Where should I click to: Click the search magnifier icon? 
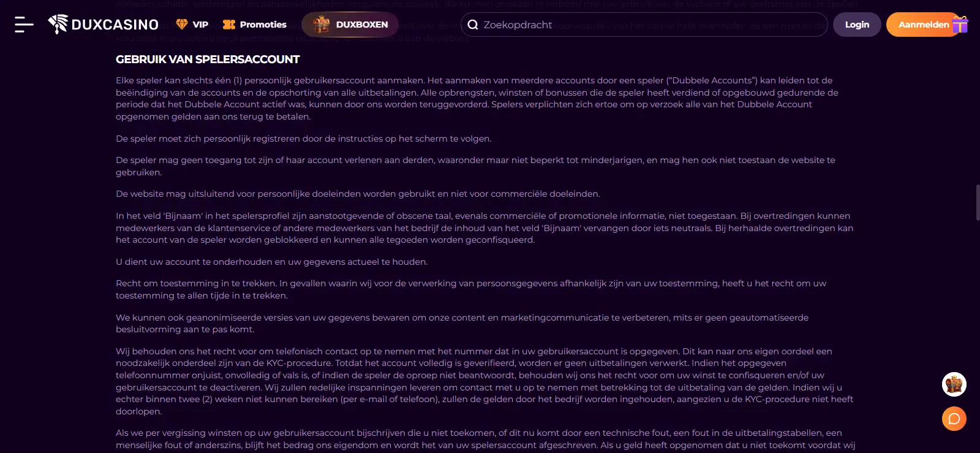tap(473, 25)
